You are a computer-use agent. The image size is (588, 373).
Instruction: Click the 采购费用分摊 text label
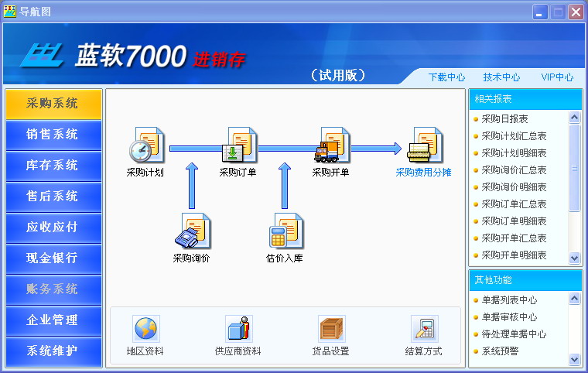(x=423, y=173)
